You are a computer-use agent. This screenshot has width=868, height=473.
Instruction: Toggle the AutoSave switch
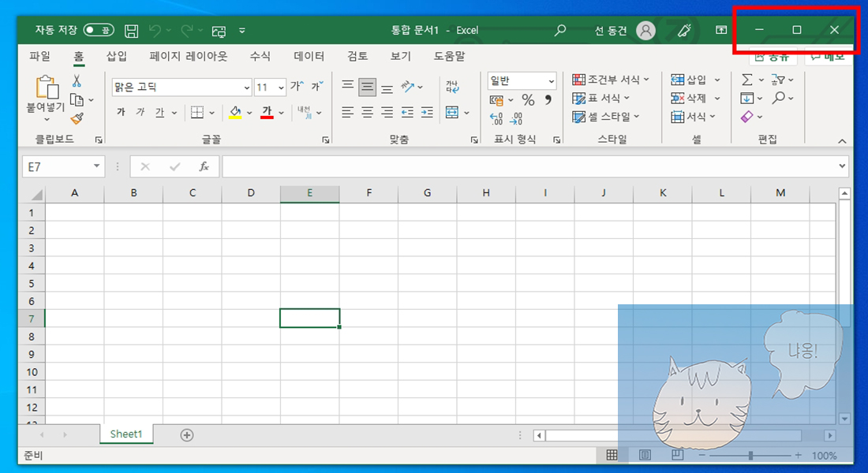tap(99, 30)
